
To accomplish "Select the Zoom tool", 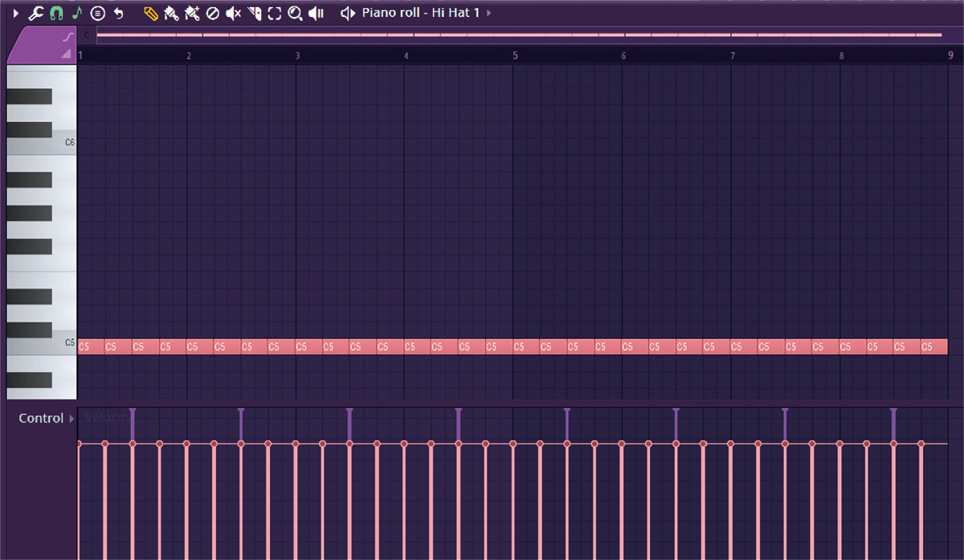I will click(294, 12).
